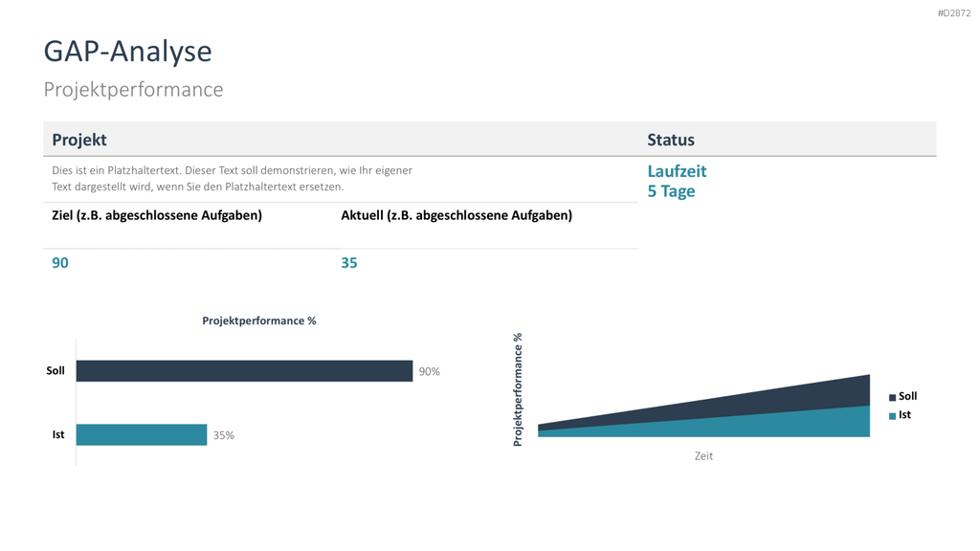Click the 90% data label
The image size is (980, 551).
tap(430, 372)
